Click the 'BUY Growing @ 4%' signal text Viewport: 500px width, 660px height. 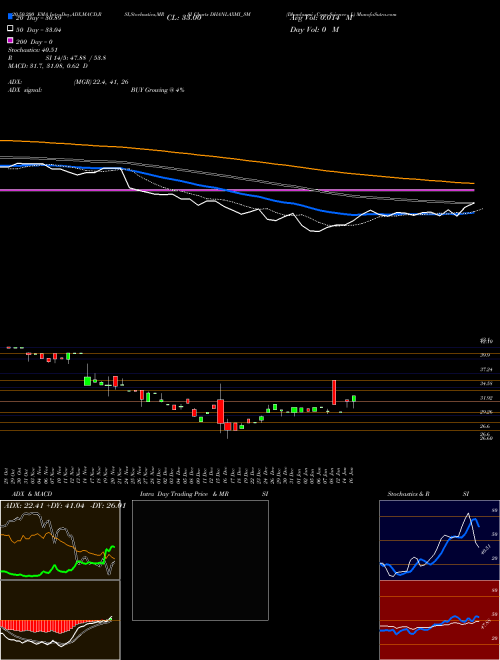pyautogui.click(x=157, y=90)
